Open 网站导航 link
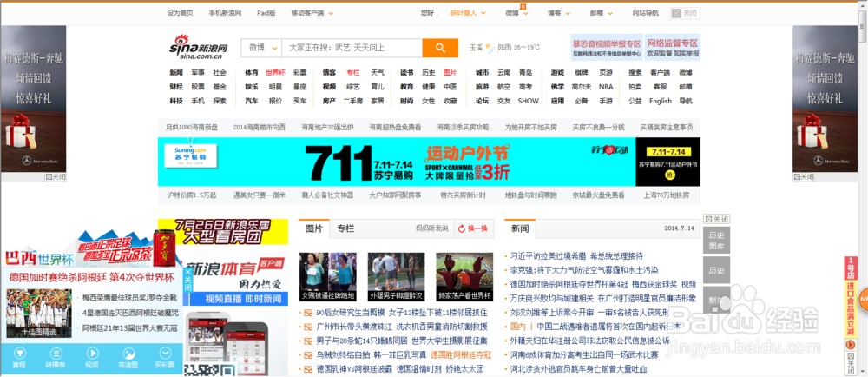 (646, 13)
